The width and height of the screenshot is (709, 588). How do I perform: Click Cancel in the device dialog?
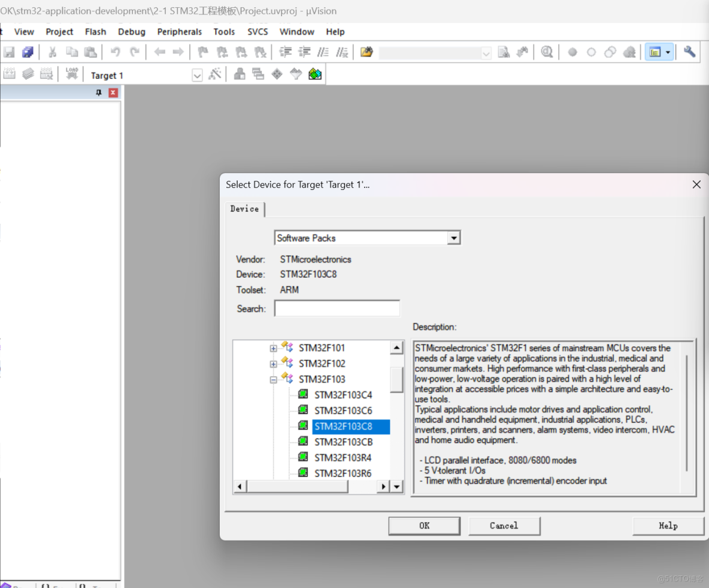[x=504, y=526]
